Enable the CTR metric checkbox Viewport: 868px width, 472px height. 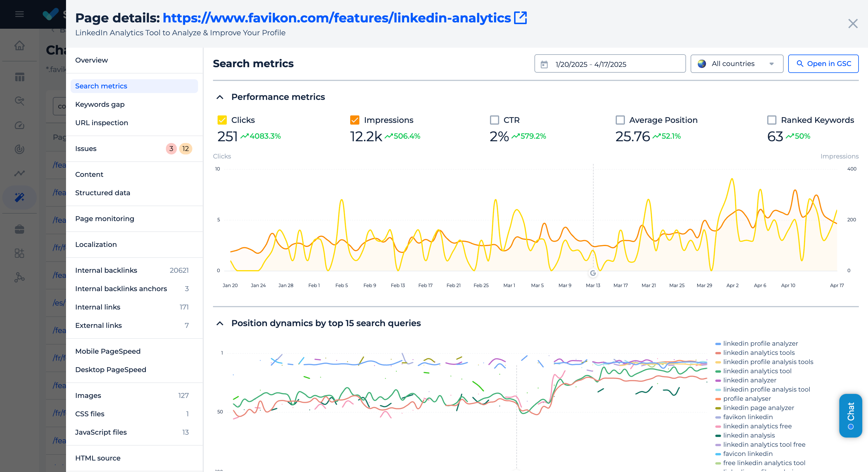494,120
